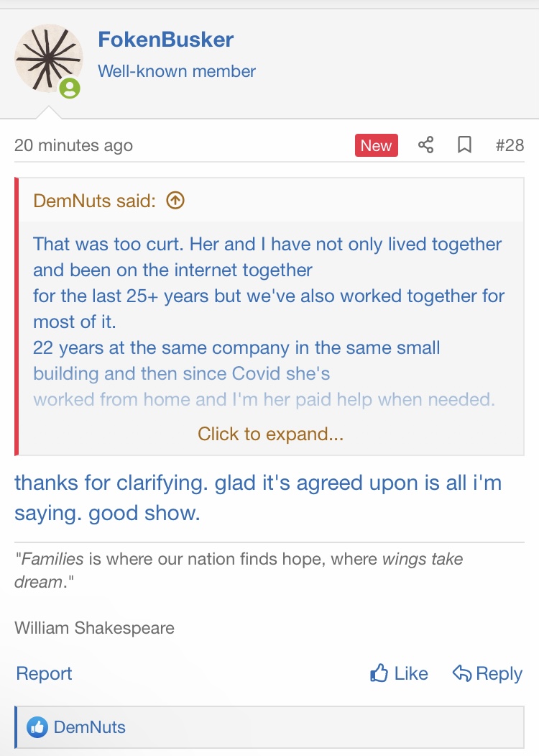Click the quote jump-to-post arrow icon
Screen dimensions: 539x756
click(x=175, y=201)
